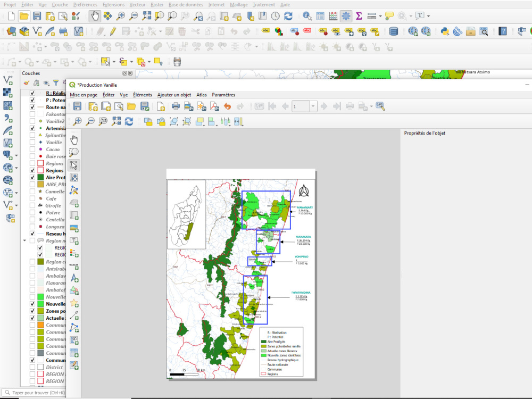Click Refresh view icon in layout toolbar
This screenshot has height=399, width=532.
coord(129,121)
